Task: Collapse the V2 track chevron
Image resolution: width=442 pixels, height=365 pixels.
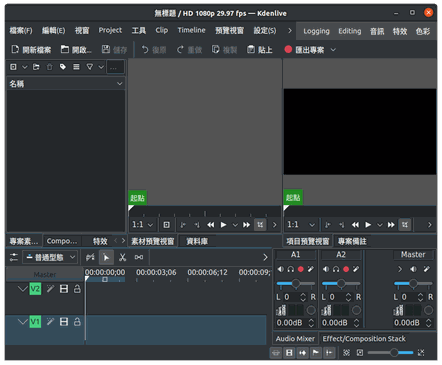Action: tap(22, 289)
